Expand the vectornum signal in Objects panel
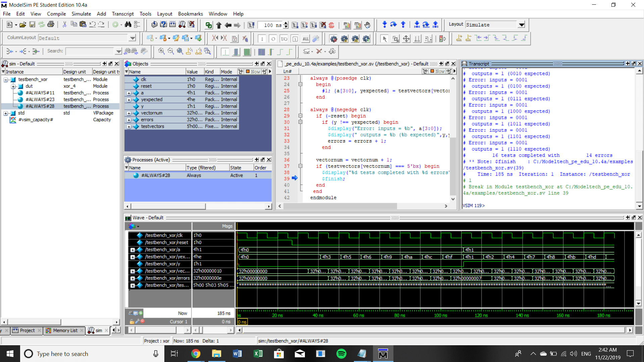 point(129,113)
